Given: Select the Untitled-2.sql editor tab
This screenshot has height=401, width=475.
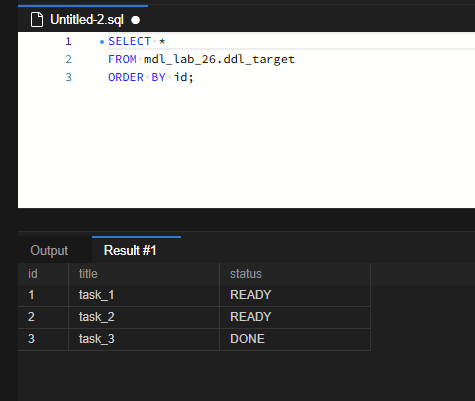Looking at the screenshot, I should (83, 19).
